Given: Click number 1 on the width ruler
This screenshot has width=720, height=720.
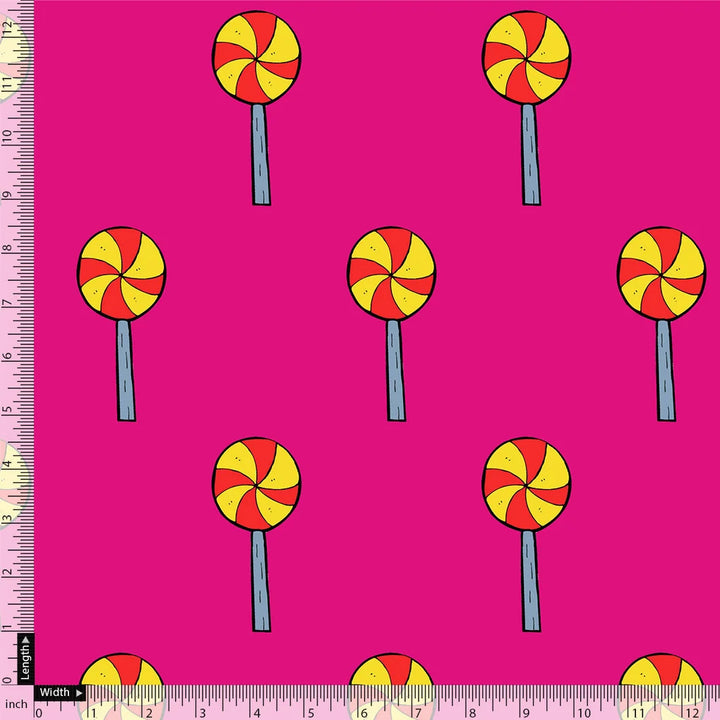Looking at the screenshot, I should coord(92,711).
